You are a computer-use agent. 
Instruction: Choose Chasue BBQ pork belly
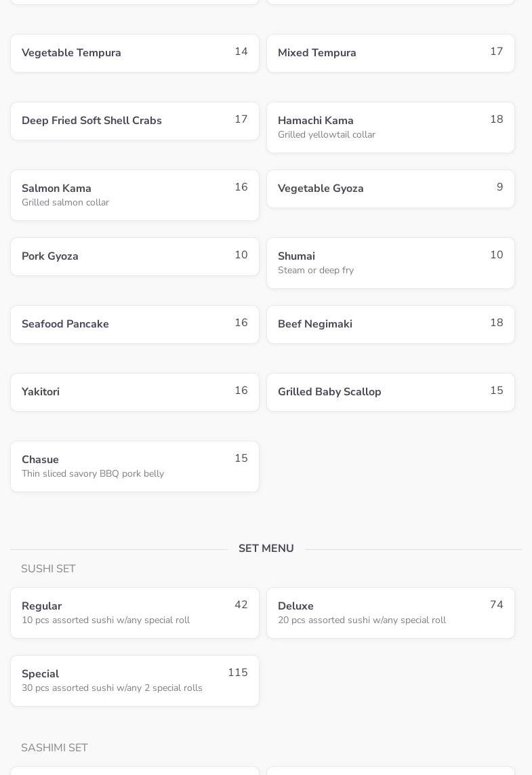pos(134,466)
